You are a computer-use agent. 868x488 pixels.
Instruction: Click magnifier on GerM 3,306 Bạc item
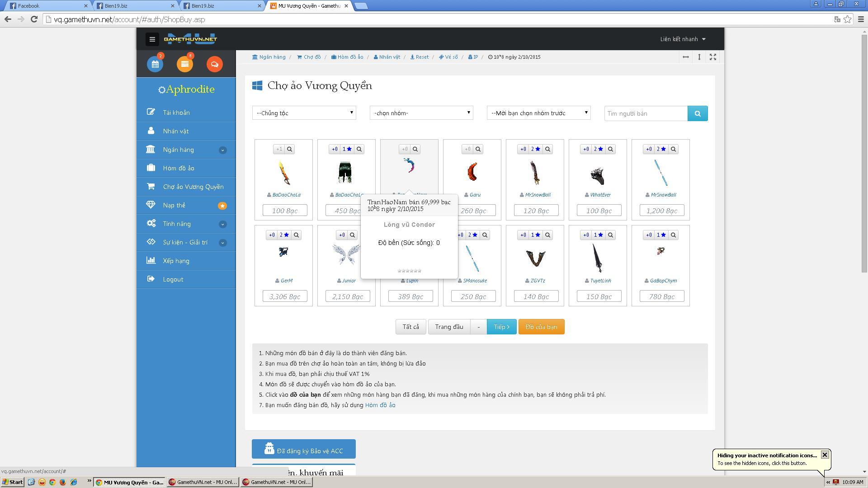click(297, 235)
